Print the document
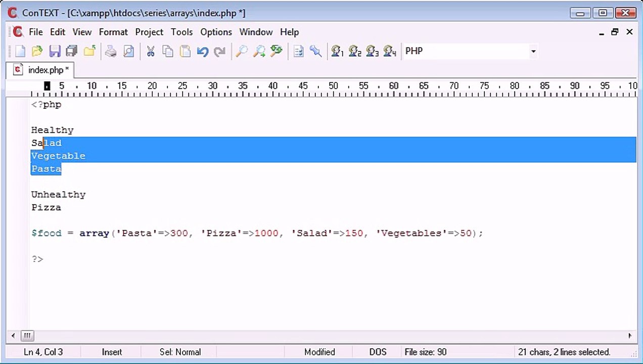This screenshot has height=364, width=643. (x=111, y=51)
